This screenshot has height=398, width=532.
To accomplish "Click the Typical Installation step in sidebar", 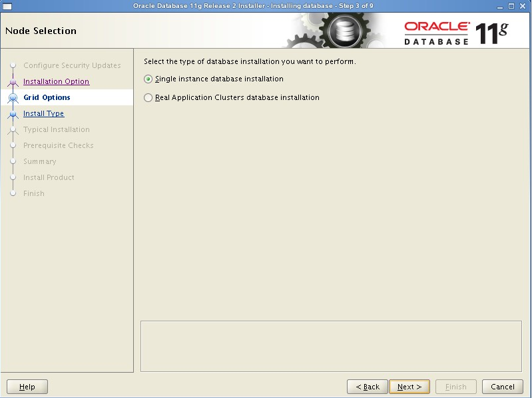I will [56, 129].
